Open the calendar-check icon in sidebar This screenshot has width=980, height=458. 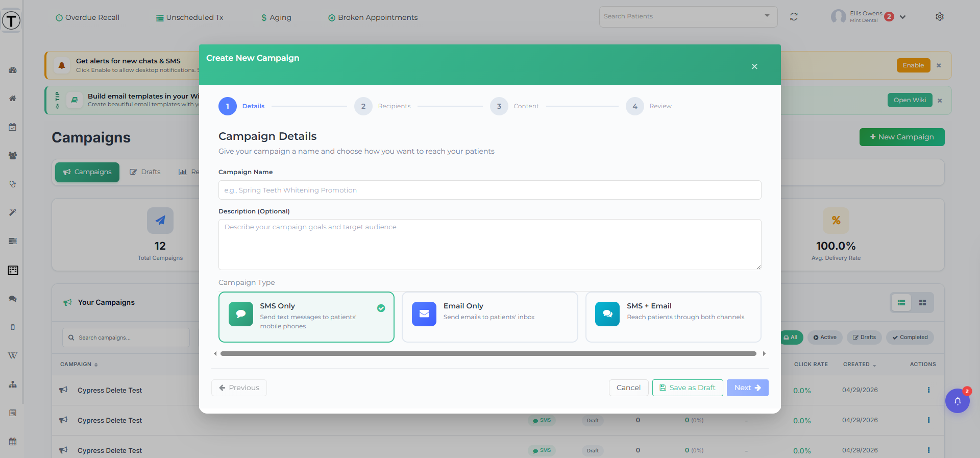[x=13, y=127]
